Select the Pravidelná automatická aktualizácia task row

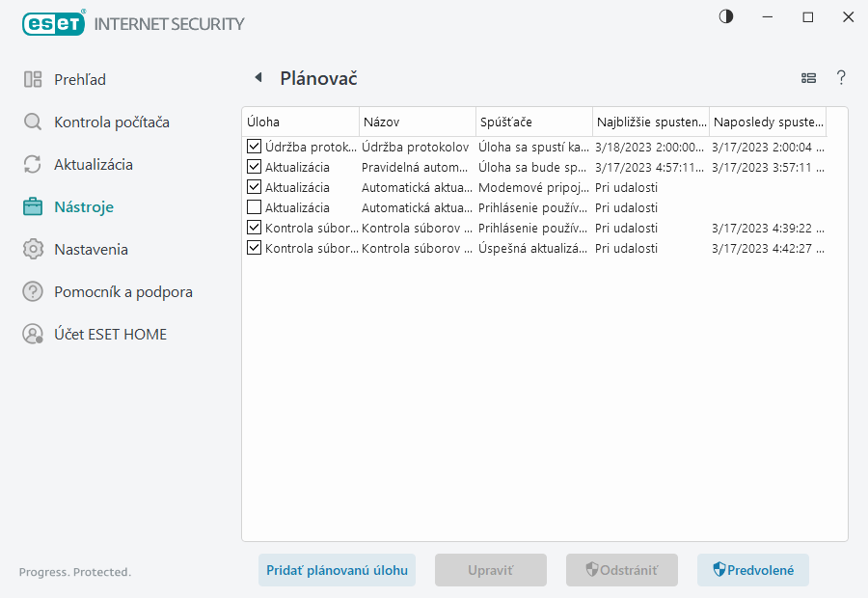click(415, 168)
